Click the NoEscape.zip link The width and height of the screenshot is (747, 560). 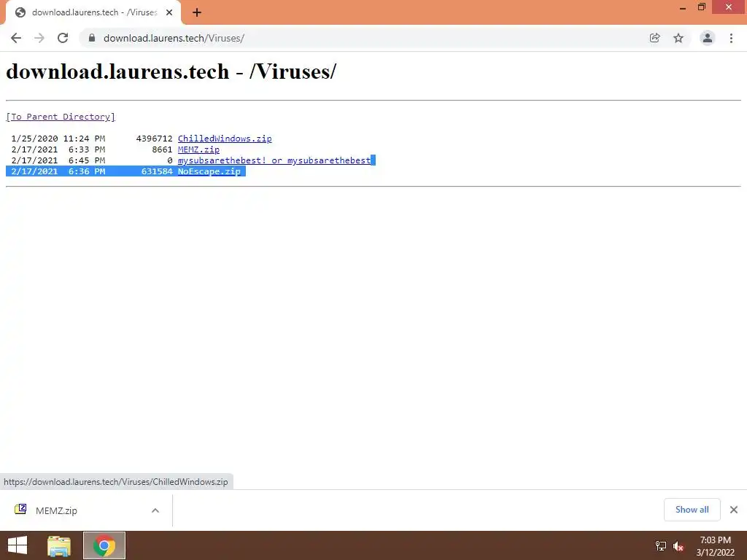209,171
